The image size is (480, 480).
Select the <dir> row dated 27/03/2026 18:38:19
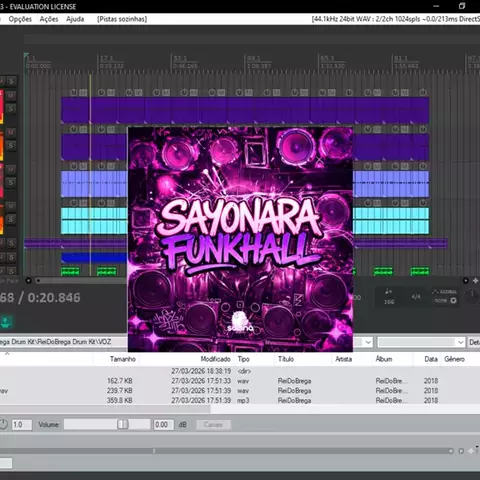pyautogui.click(x=240, y=371)
